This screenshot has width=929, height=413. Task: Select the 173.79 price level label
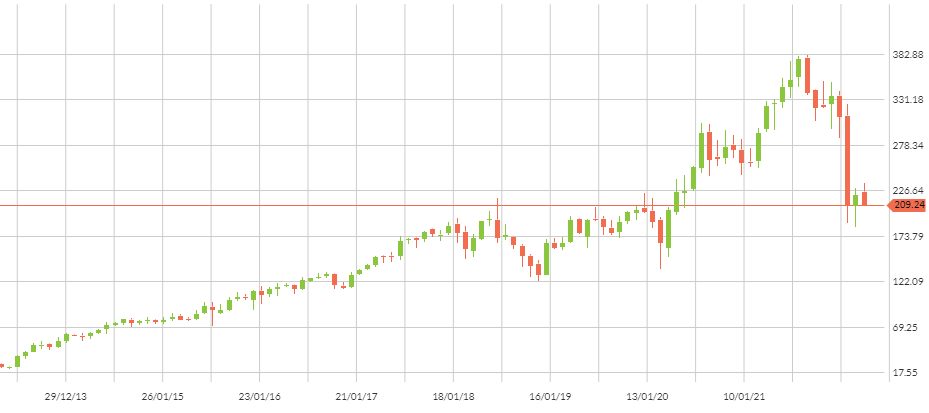click(907, 236)
